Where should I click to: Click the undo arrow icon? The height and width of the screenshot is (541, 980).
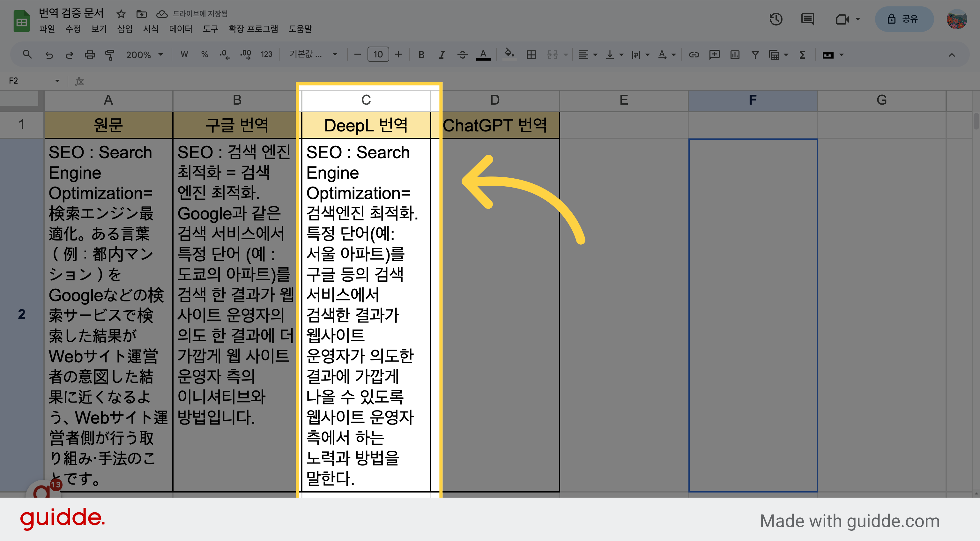pos(49,55)
